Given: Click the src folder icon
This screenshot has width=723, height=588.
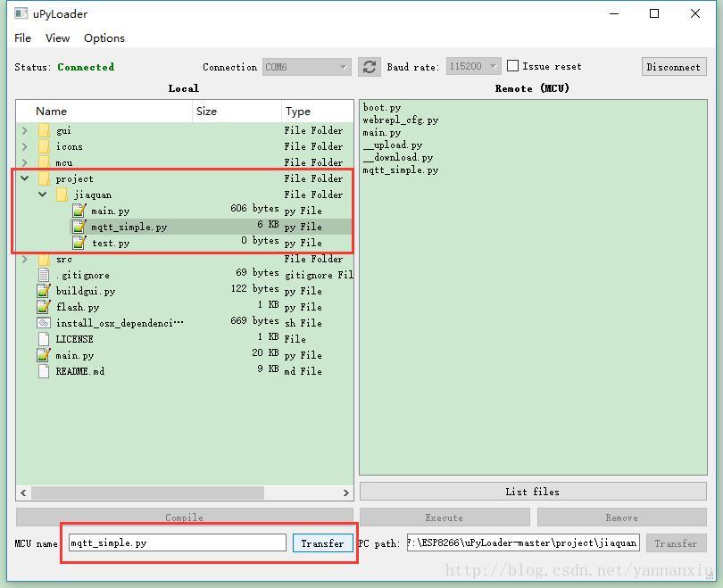Looking at the screenshot, I should tap(45, 259).
